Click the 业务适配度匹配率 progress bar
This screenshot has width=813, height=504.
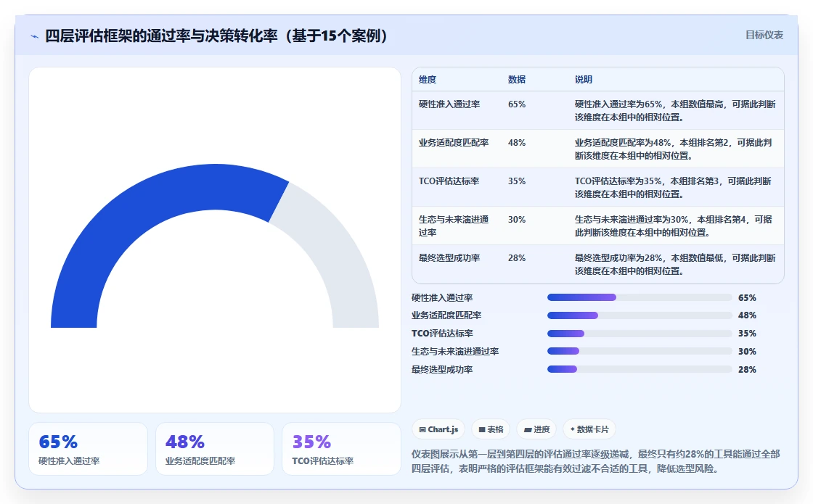[640, 315]
